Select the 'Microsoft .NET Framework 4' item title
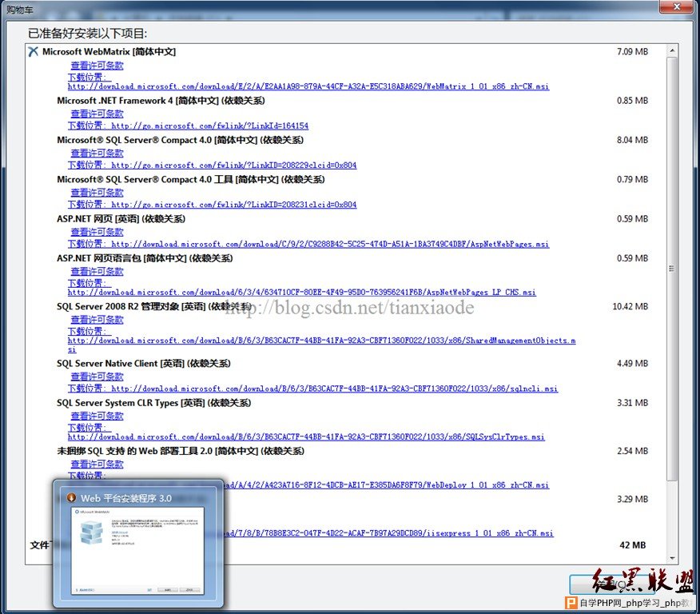The height and width of the screenshot is (614, 700). 161,101
